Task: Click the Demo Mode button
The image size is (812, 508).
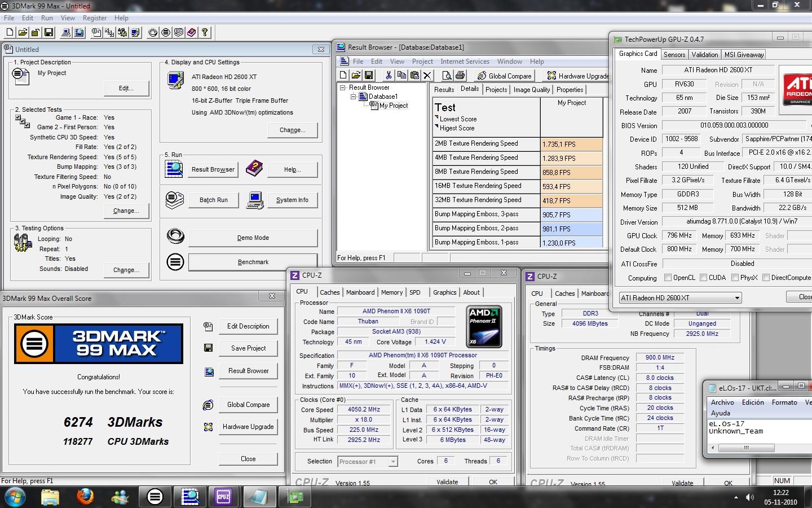Action: click(x=253, y=238)
